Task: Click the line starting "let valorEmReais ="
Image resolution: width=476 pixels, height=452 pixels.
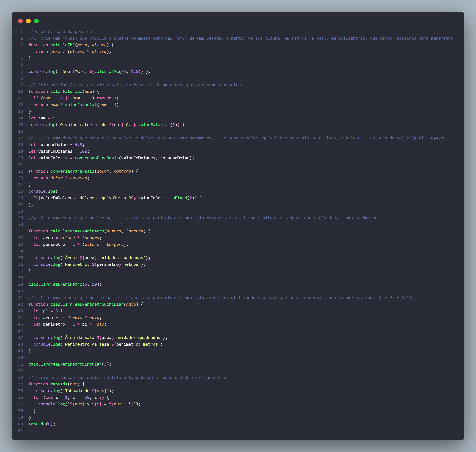Action: coord(111,158)
